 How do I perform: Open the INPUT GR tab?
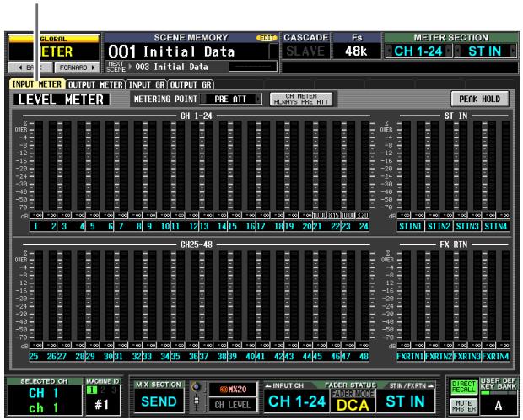click(147, 84)
